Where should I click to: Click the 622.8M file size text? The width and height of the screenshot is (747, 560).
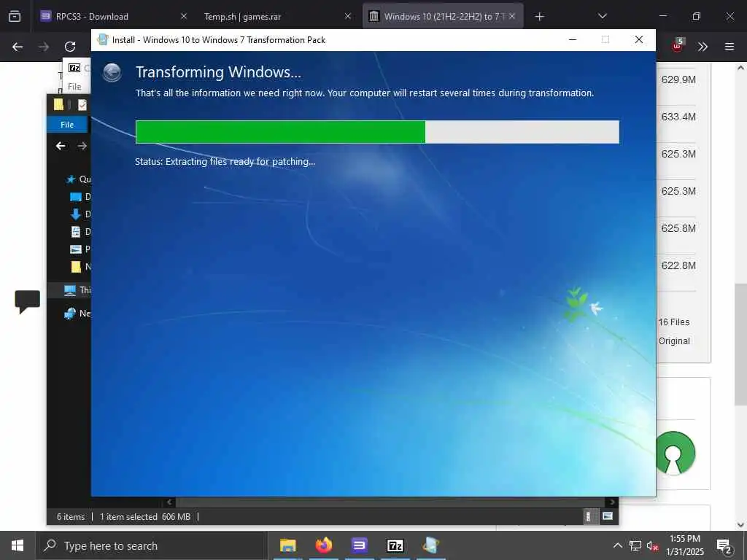(678, 265)
